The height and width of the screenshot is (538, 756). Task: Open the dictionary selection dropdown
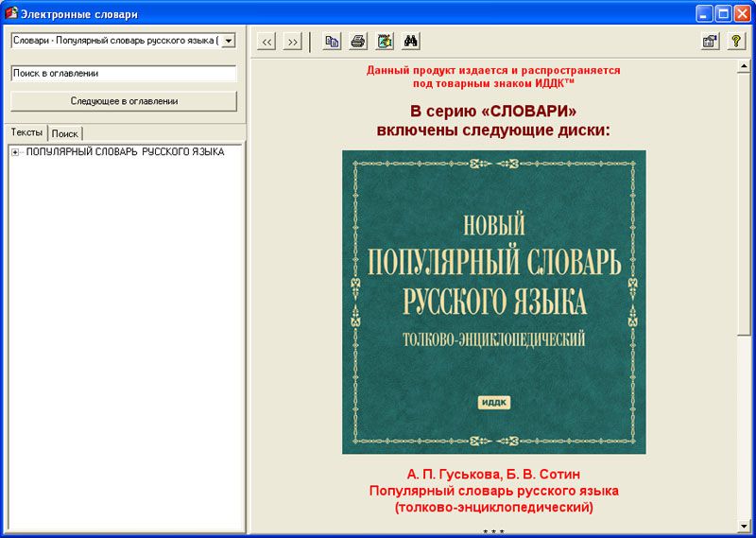point(228,42)
